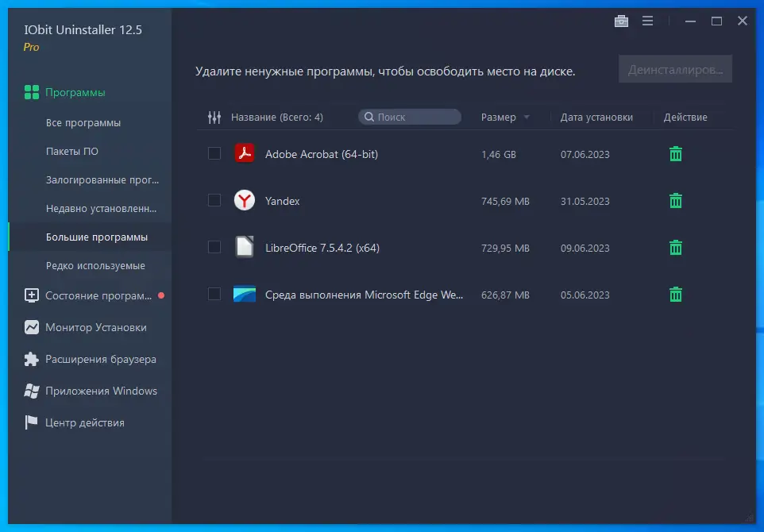Click the Размер column header label
Viewport: 764px width, 532px height.
pyautogui.click(x=498, y=118)
